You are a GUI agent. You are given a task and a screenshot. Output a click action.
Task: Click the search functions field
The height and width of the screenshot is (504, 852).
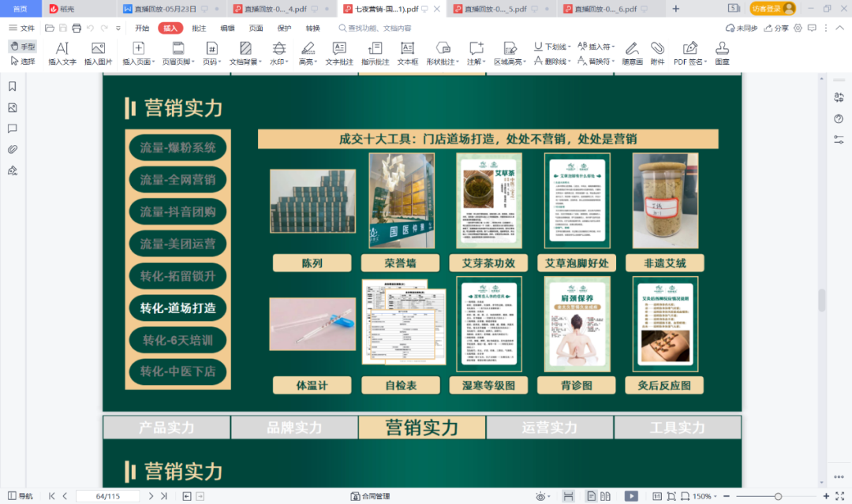(375, 28)
